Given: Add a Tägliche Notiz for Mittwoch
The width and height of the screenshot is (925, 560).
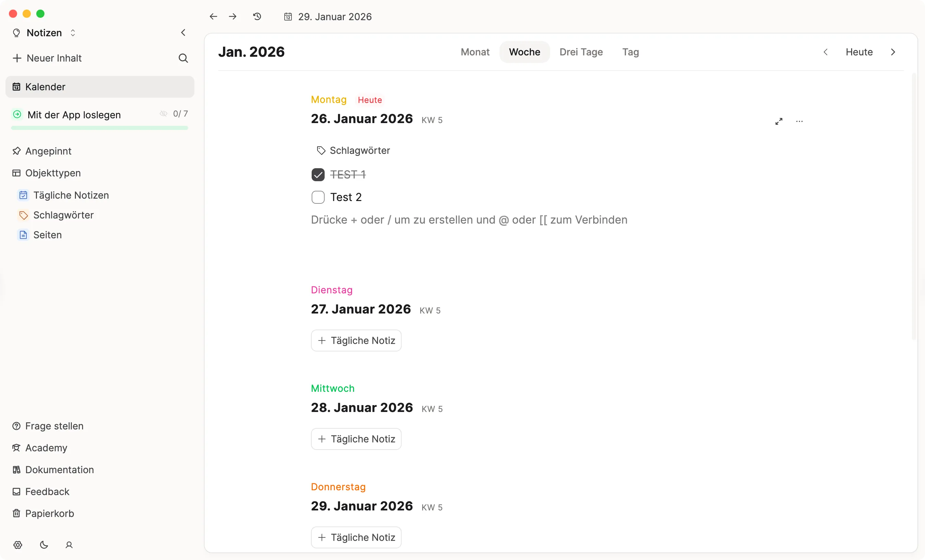Looking at the screenshot, I should (355, 439).
